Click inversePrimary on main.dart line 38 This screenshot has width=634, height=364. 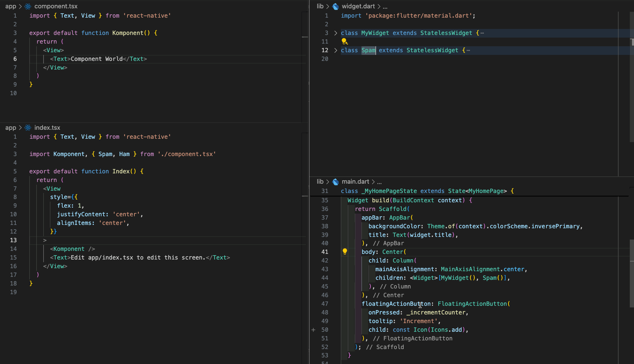click(x=555, y=226)
